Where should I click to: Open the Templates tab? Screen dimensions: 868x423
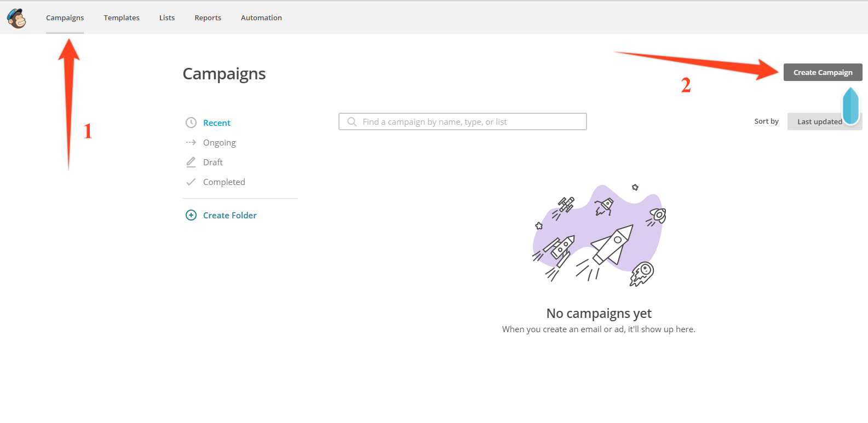122,18
